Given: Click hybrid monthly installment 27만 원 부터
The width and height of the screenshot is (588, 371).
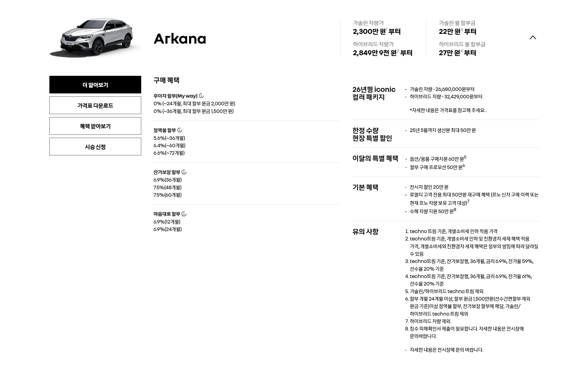Looking at the screenshot, I should click(457, 53).
